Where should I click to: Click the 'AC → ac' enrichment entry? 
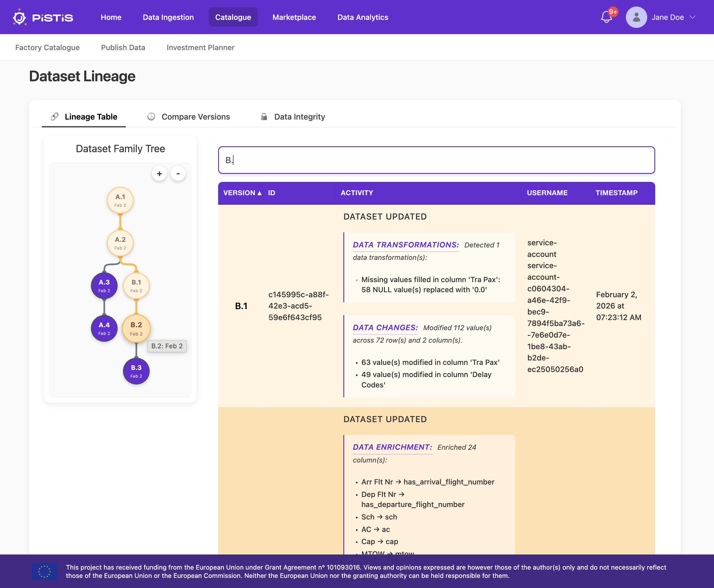pos(375,529)
